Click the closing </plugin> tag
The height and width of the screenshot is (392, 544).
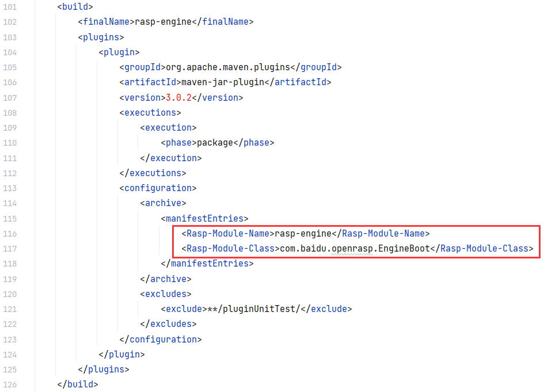(121, 355)
